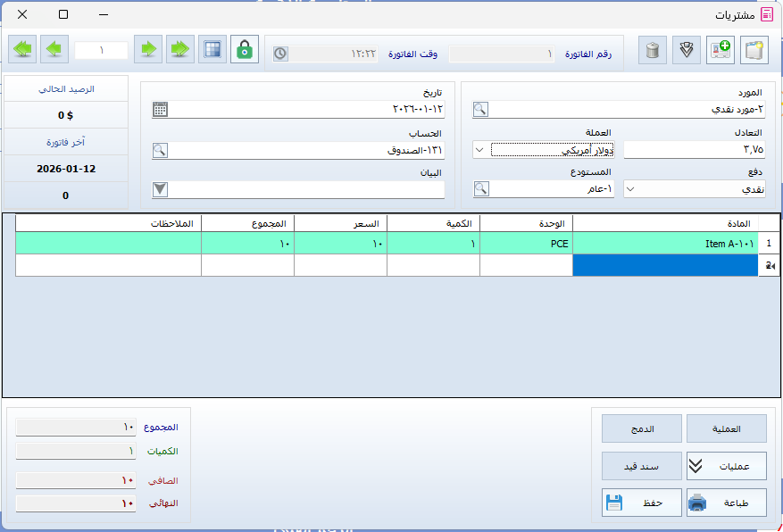Click the new invoice document icon
Screen dimensions: 783x532
pyautogui.click(x=754, y=50)
